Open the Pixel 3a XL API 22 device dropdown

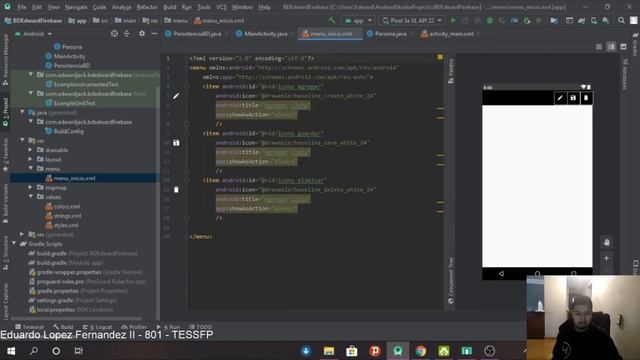click(412, 20)
